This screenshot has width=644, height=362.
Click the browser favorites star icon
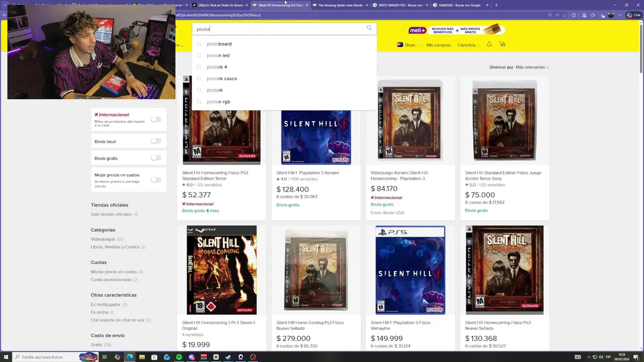pyautogui.click(x=565, y=15)
